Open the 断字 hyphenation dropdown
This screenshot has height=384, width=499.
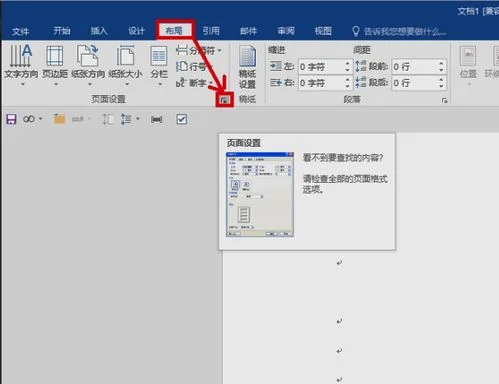(x=194, y=83)
